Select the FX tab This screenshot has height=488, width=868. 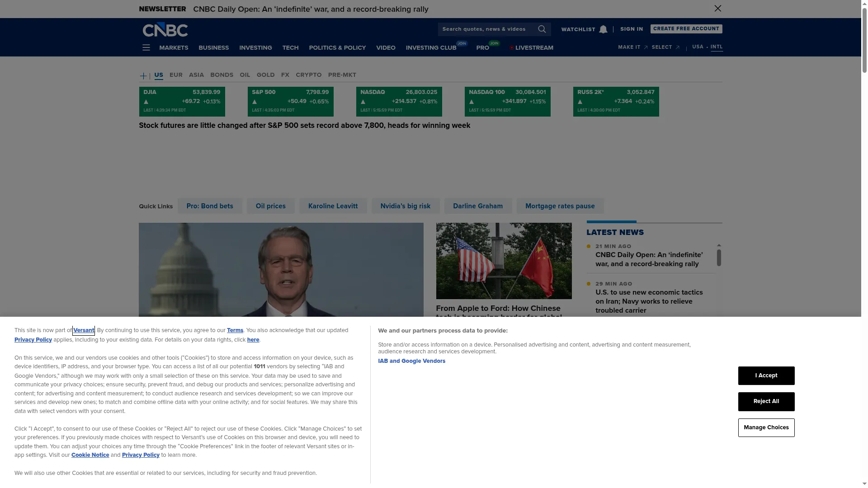pyautogui.click(x=285, y=75)
